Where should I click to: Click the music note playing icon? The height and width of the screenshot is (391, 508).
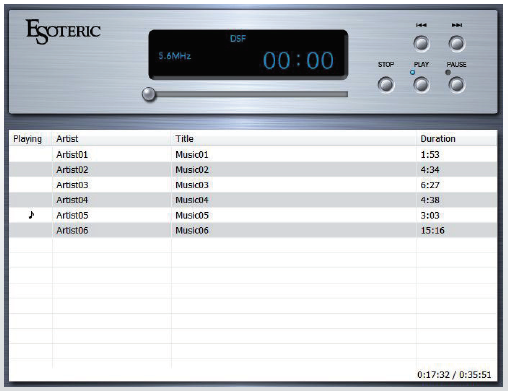pos(31,215)
